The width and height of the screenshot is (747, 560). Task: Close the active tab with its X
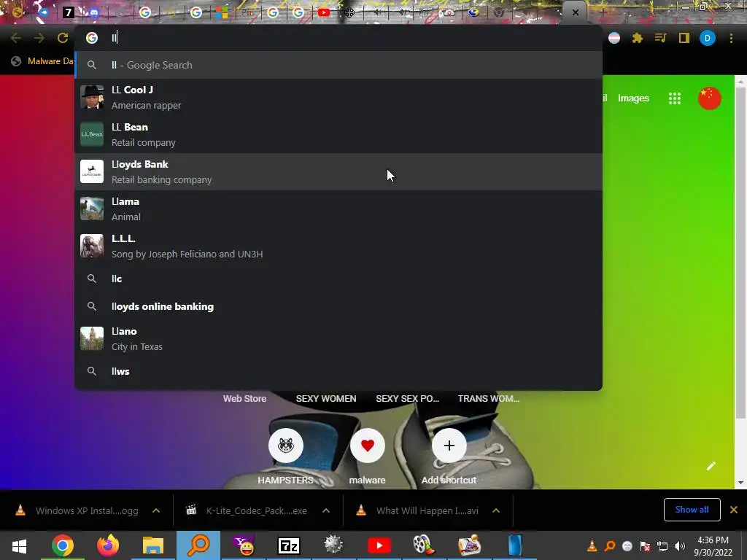pyautogui.click(x=576, y=12)
